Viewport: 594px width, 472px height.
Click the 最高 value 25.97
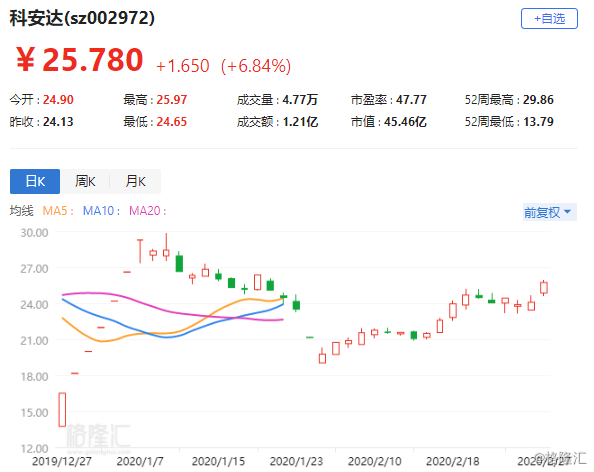coord(172,100)
